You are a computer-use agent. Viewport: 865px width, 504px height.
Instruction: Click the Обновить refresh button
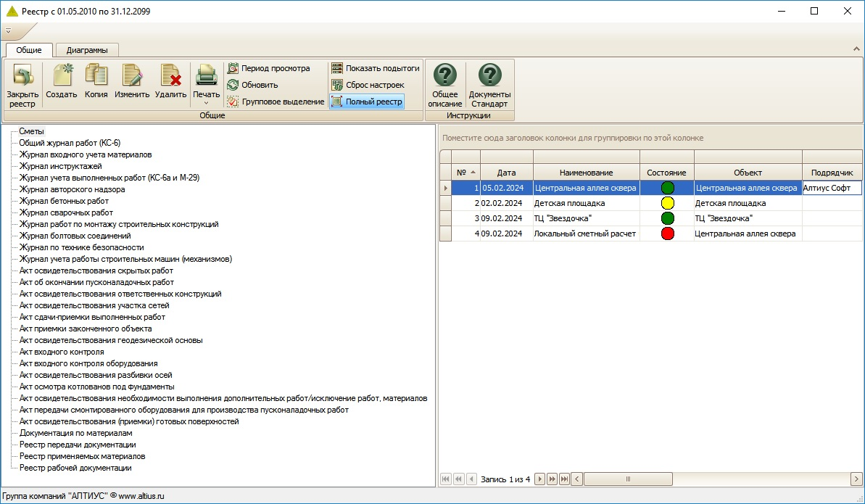point(252,85)
